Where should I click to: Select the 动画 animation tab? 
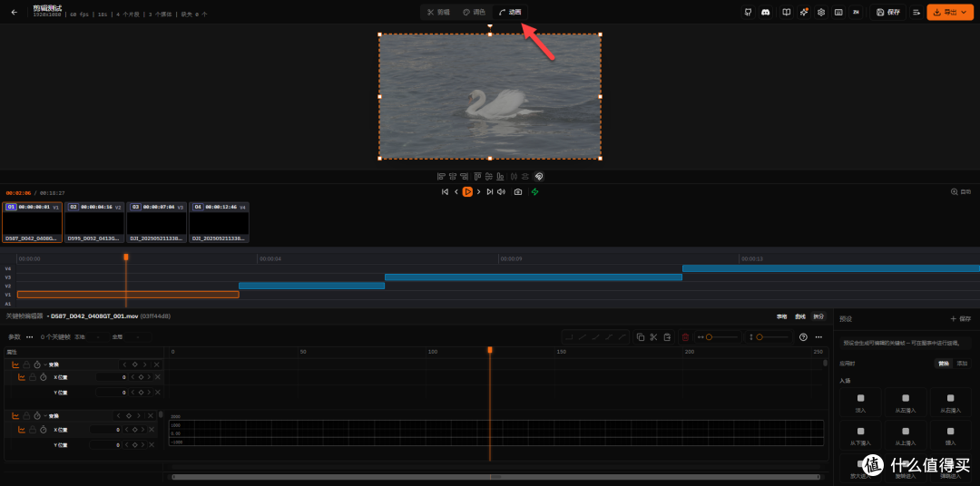[510, 12]
